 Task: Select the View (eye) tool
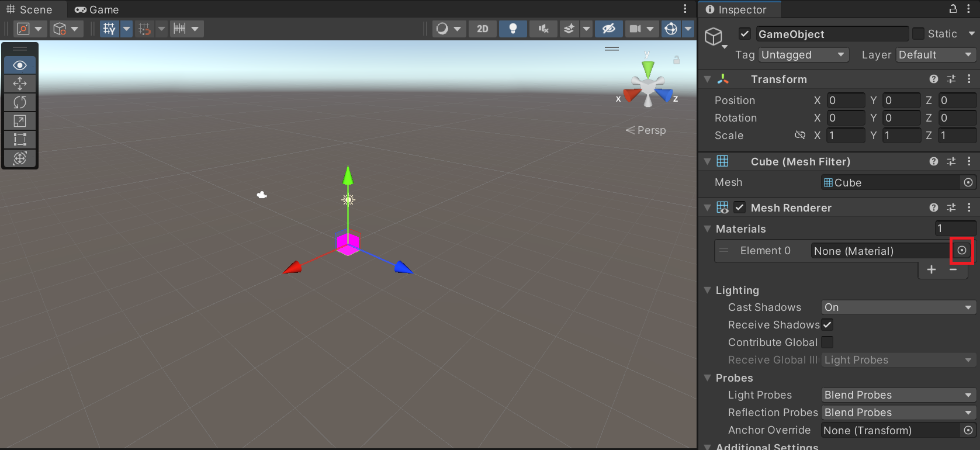(20, 65)
